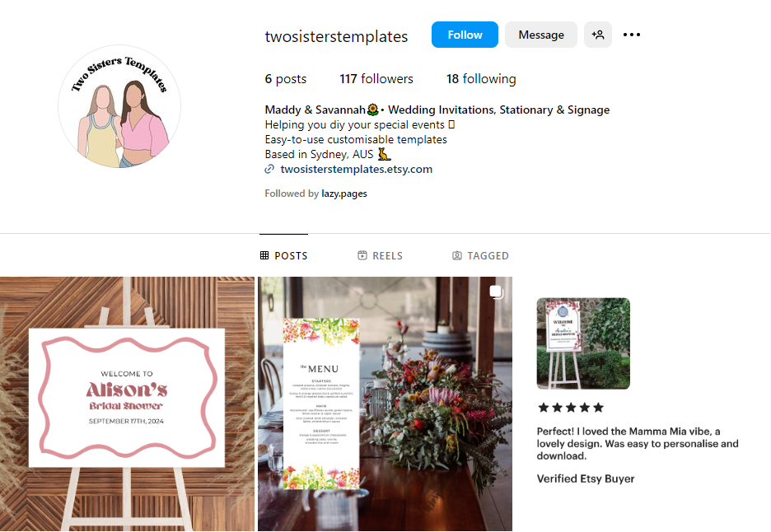View the 18 following list
771x532 pixels.
coord(481,79)
